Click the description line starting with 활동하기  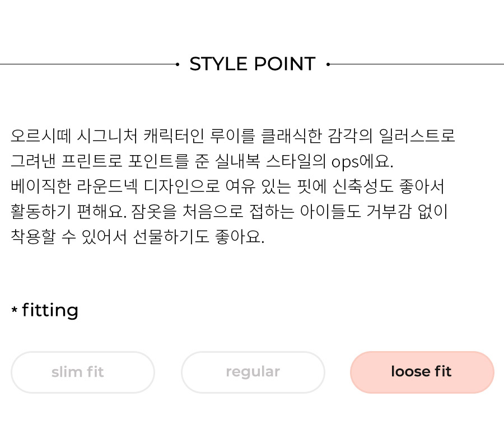click(229, 212)
